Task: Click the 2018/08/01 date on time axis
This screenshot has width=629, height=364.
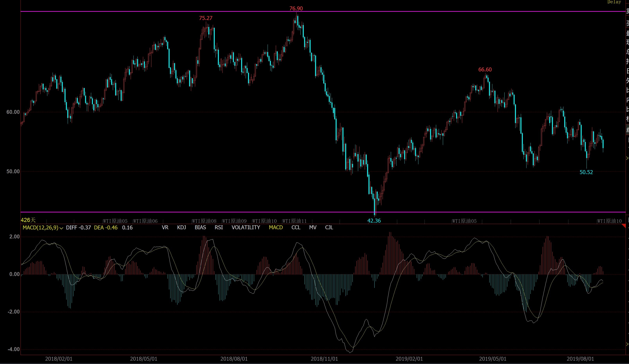Action: 234,359
